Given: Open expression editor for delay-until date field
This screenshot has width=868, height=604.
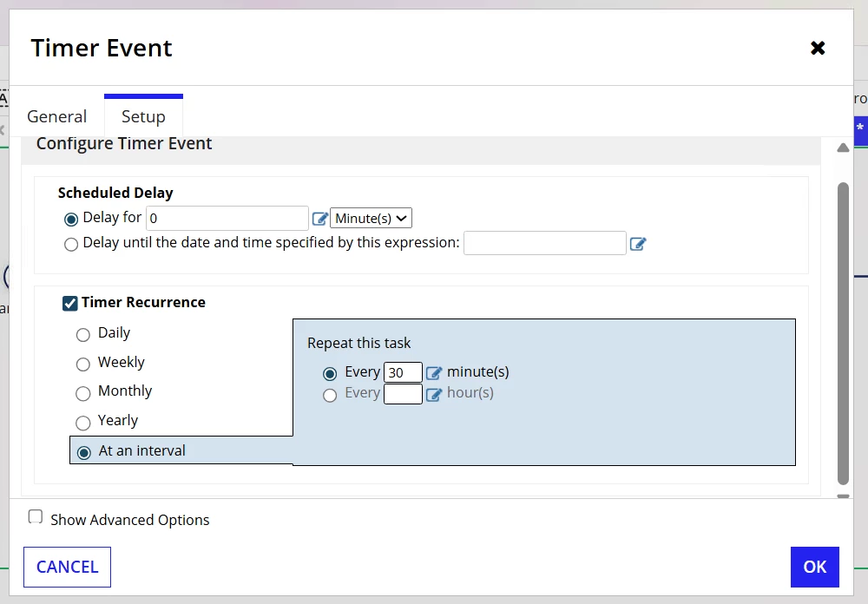Looking at the screenshot, I should (x=638, y=244).
